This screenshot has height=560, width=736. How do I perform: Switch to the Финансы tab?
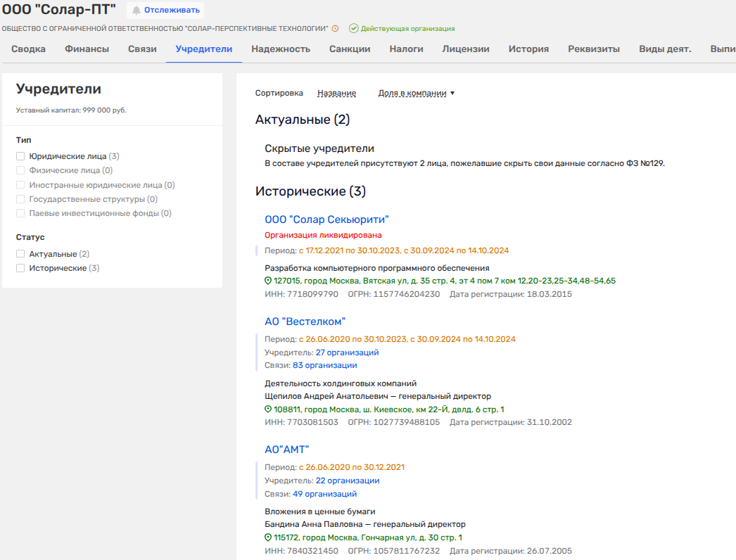[87, 49]
